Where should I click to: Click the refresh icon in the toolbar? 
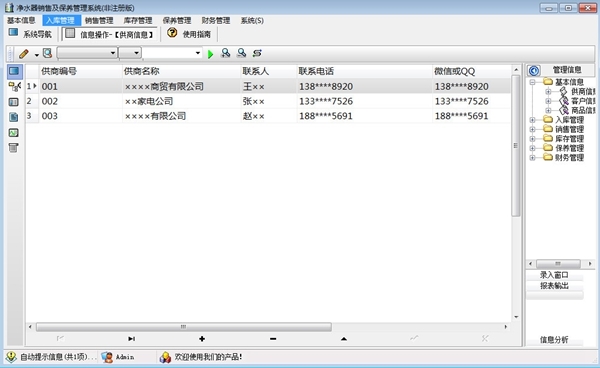pos(257,53)
